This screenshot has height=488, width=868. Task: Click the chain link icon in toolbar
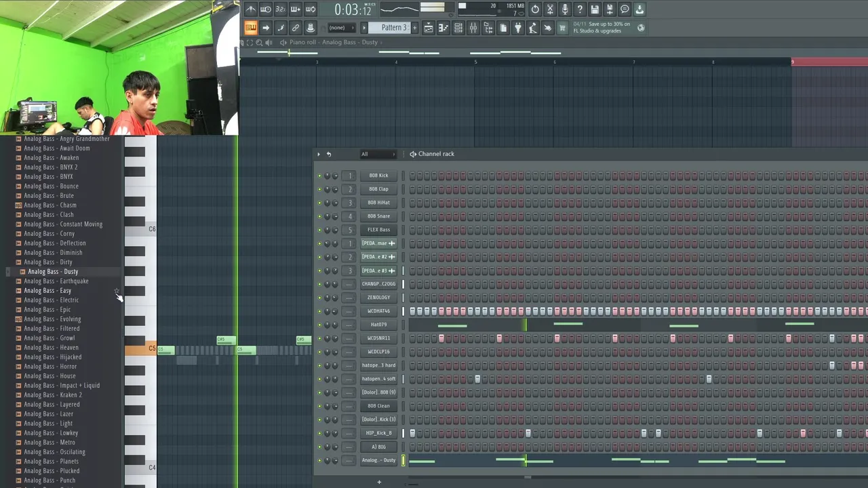coord(295,28)
